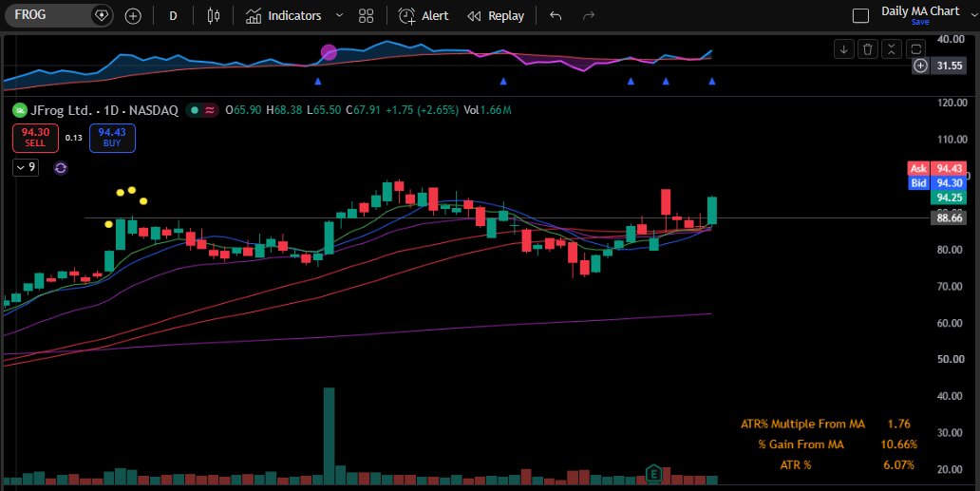
Task: Click the green 94.25 price label
Action: (949, 198)
